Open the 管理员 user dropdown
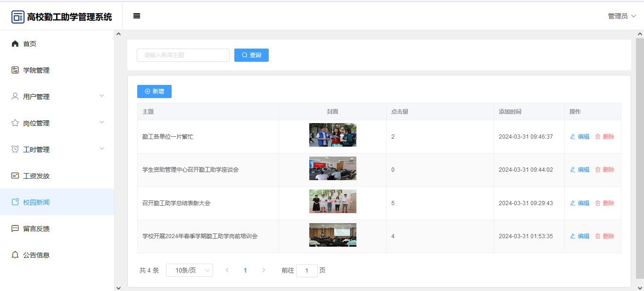The width and height of the screenshot is (644, 291). [622, 16]
